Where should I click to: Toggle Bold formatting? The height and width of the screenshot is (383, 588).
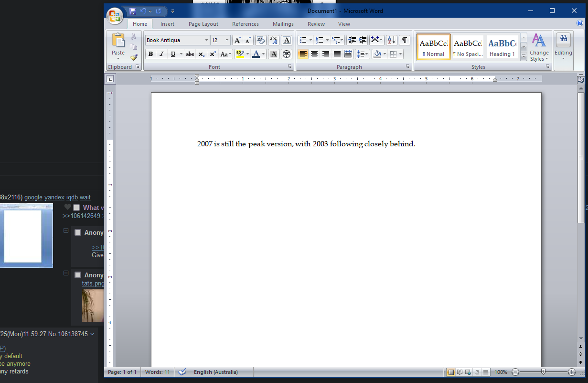pos(150,54)
